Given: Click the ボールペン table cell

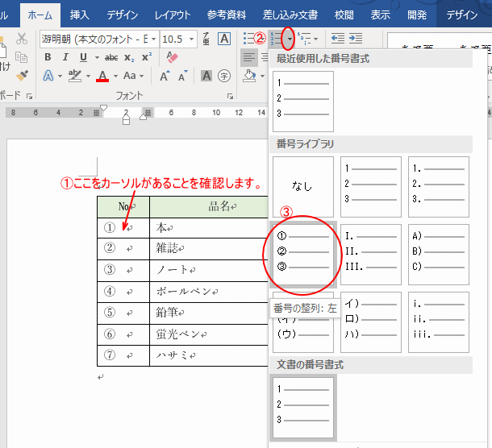Looking at the screenshot, I should click(209, 292).
